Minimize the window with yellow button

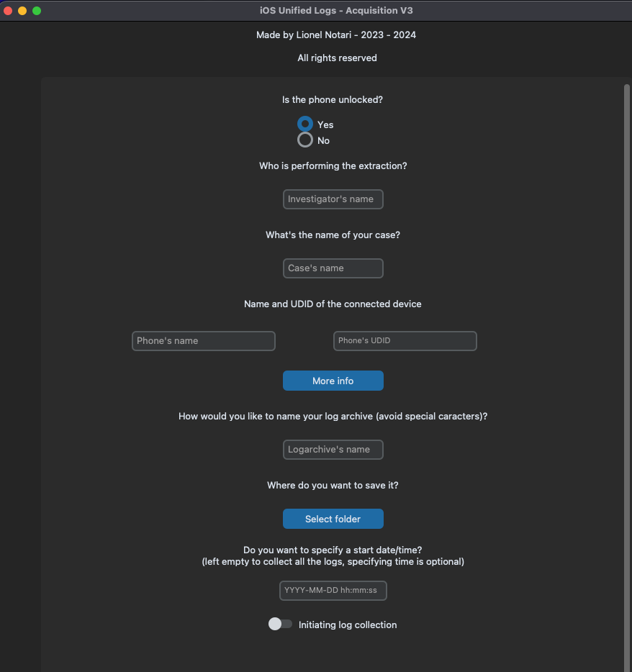point(22,11)
